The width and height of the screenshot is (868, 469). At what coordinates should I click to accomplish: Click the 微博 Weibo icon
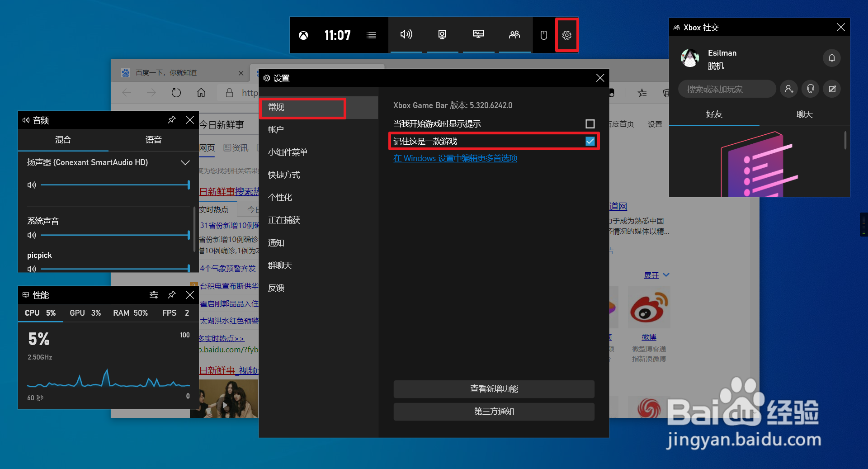(649, 308)
